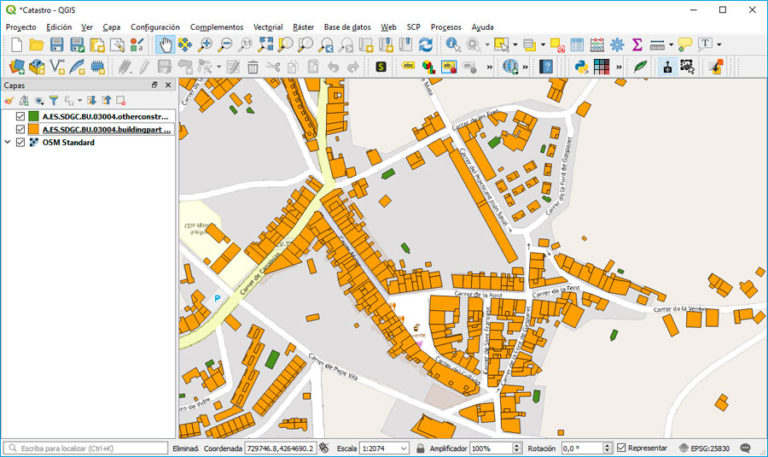
Task: Open the Procesos menu
Action: point(446,27)
